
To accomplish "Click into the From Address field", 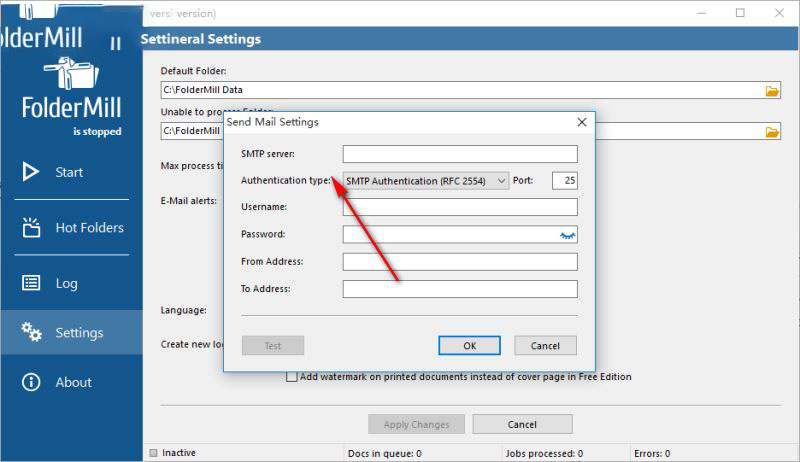I will [x=460, y=262].
